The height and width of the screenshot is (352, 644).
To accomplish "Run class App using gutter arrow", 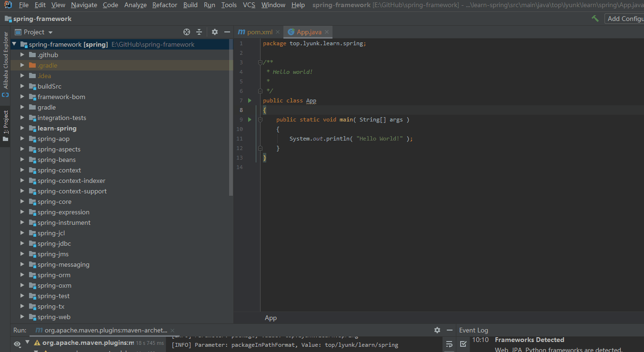I will (x=250, y=101).
